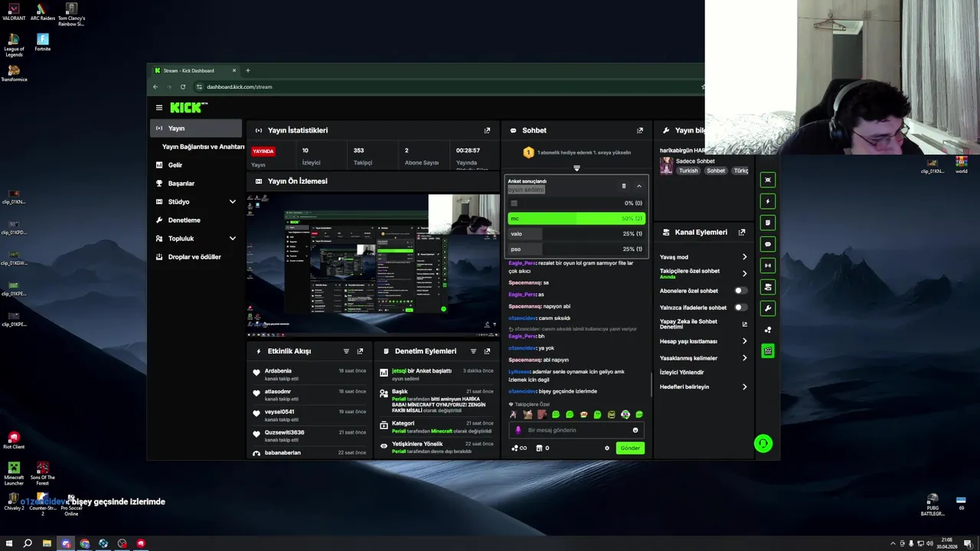The image size is (980, 551).
Task: Click the browser address bar
Action: point(444,86)
